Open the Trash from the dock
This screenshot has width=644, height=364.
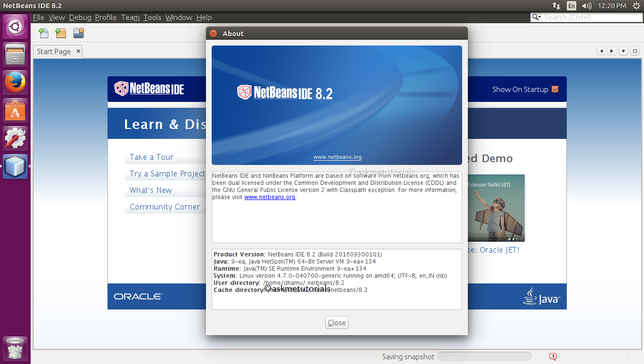15,349
